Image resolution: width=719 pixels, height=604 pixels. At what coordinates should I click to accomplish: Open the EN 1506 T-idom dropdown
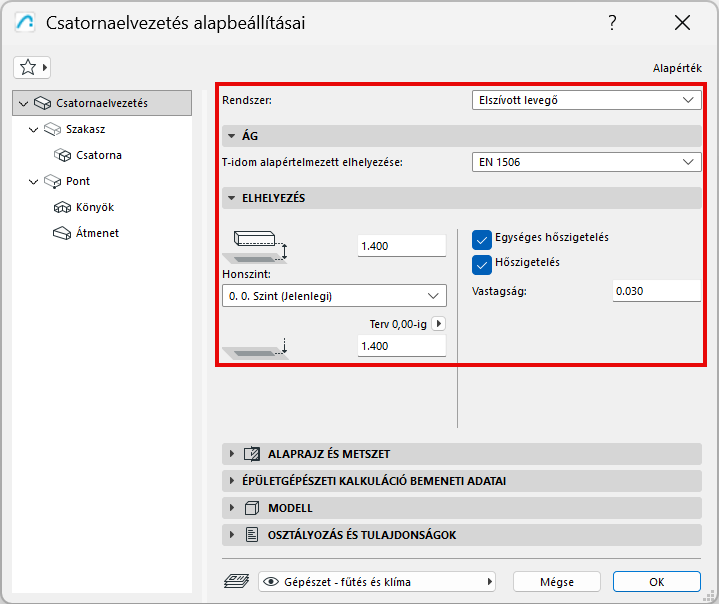pos(586,161)
